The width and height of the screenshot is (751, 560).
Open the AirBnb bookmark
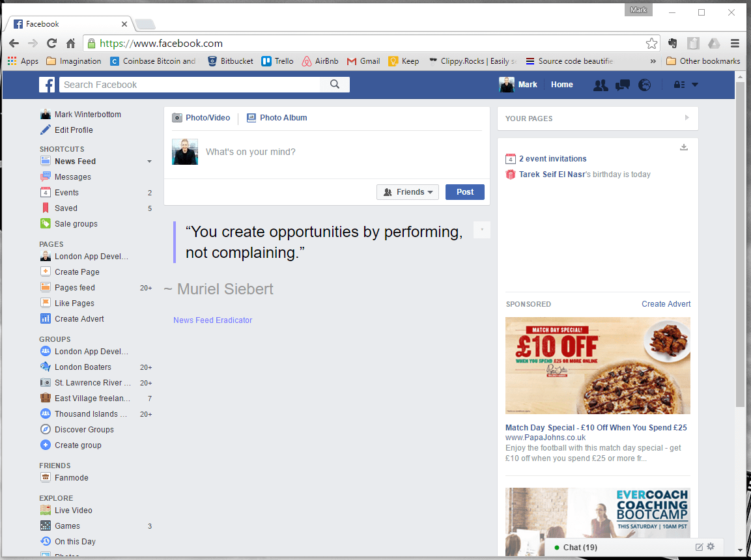coord(320,61)
